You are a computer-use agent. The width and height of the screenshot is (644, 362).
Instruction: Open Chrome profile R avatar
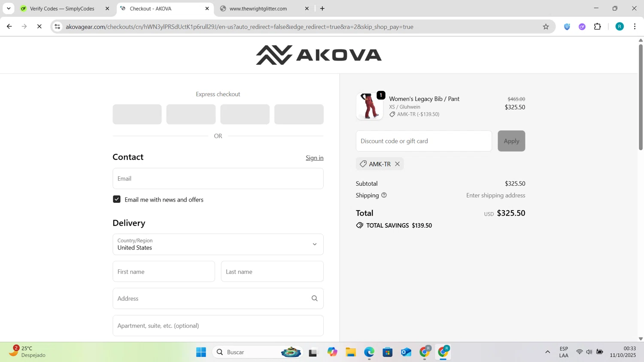point(620,27)
